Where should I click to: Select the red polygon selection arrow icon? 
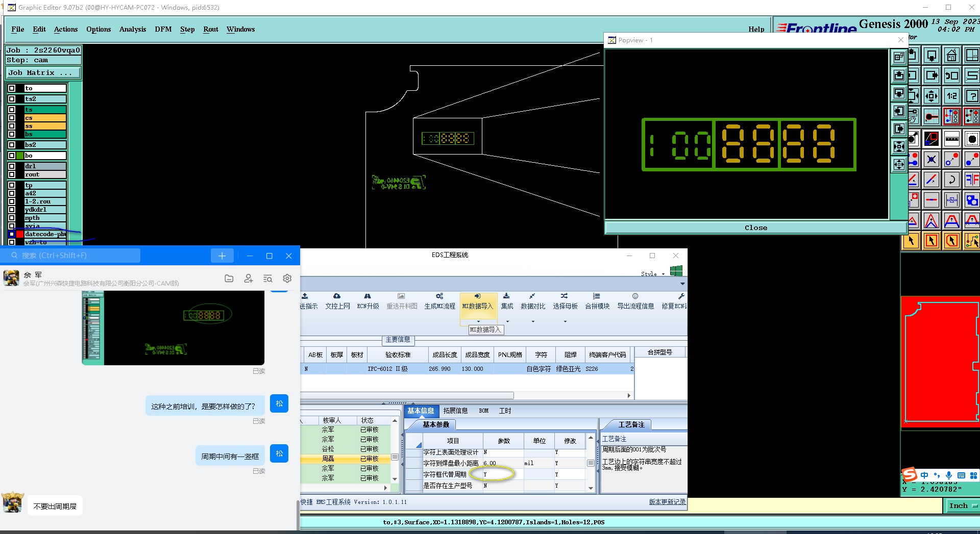coord(951,241)
